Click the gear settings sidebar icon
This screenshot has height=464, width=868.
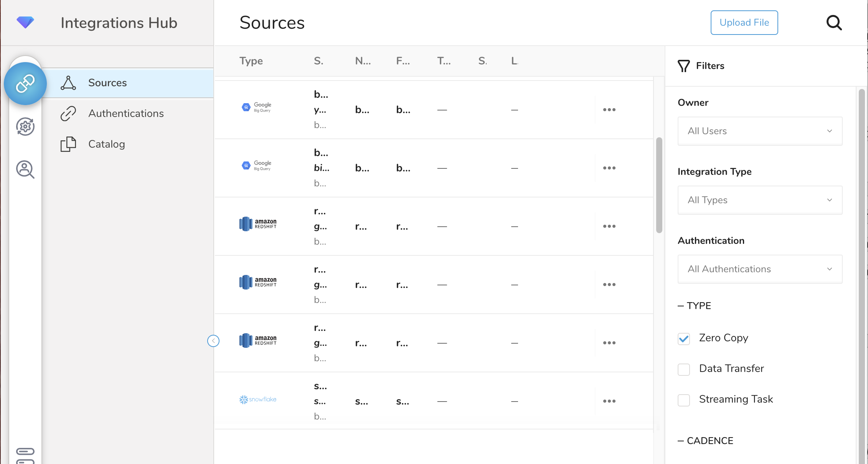[25, 127]
